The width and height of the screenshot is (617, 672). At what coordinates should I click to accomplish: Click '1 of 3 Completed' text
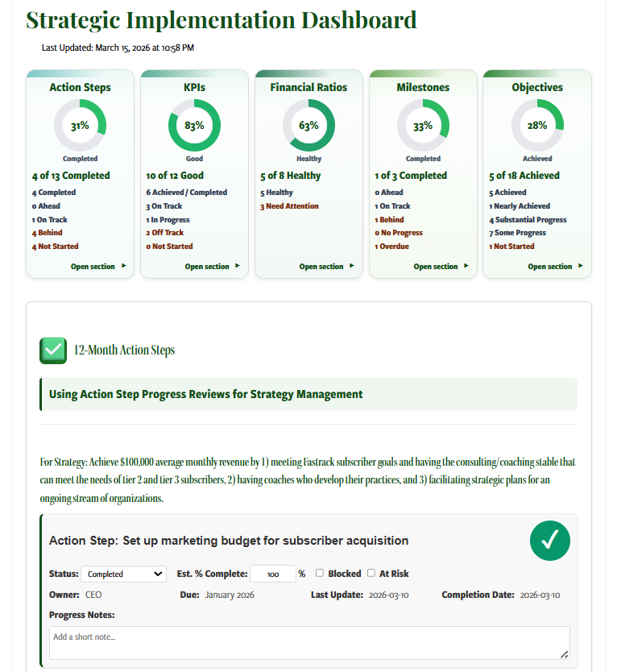coord(411,176)
